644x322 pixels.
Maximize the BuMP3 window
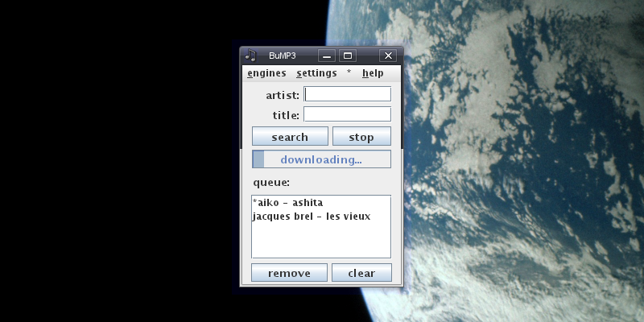348,56
